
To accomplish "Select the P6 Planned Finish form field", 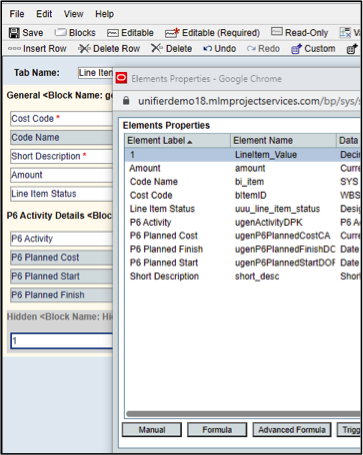I will pos(61,295).
